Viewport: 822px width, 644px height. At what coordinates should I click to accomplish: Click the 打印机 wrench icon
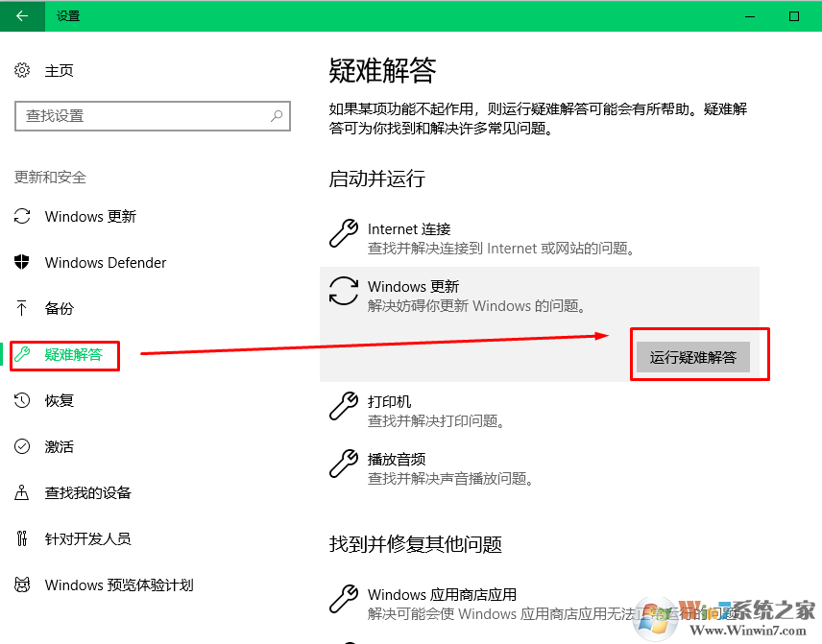[x=343, y=406]
